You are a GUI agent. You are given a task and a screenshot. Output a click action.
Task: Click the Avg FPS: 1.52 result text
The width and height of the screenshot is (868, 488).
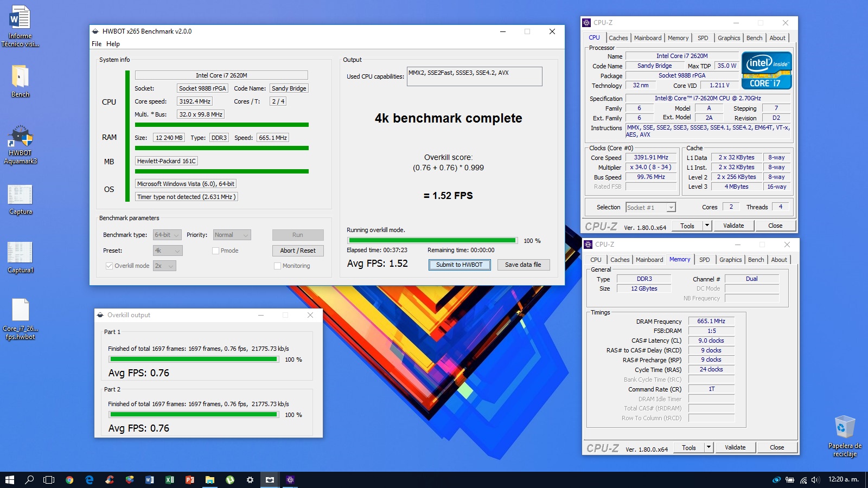[x=378, y=264]
